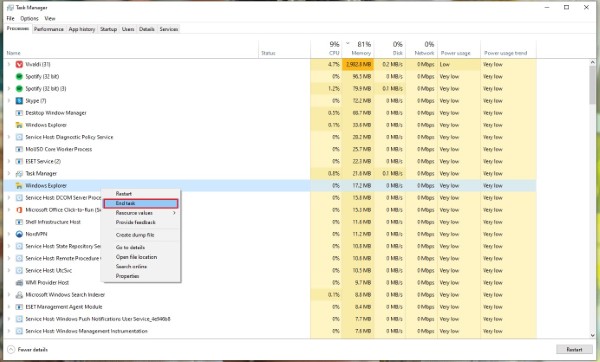Click the Vivaldi browser process icon
The image size is (600, 362).
click(x=19, y=64)
